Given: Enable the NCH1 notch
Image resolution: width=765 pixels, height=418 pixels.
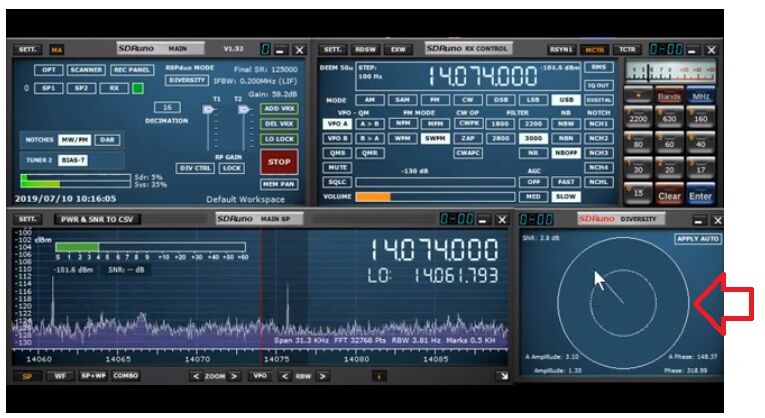Looking at the screenshot, I should pyautogui.click(x=598, y=124).
